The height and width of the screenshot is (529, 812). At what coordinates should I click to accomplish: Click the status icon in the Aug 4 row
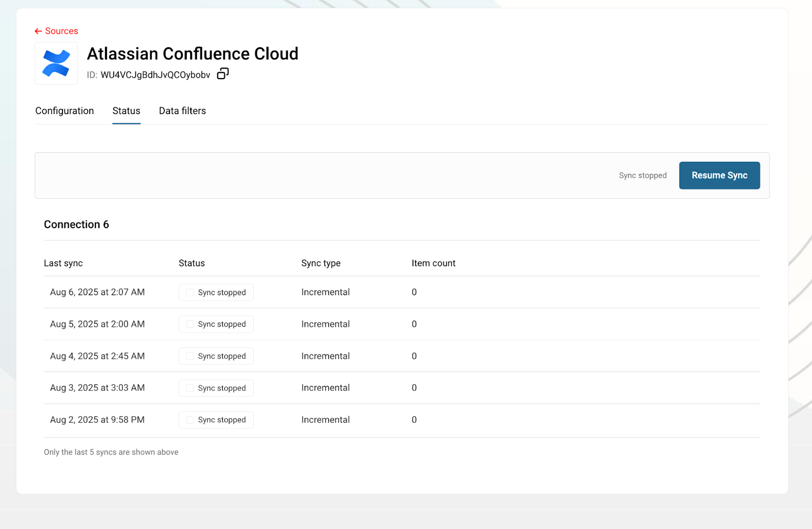click(x=190, y=357)
